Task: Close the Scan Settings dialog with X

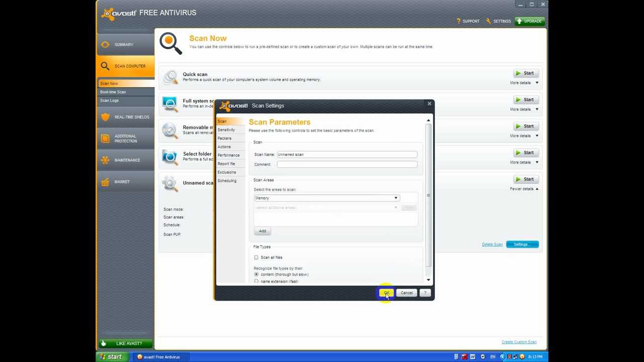Action: [x=429, y=104]
